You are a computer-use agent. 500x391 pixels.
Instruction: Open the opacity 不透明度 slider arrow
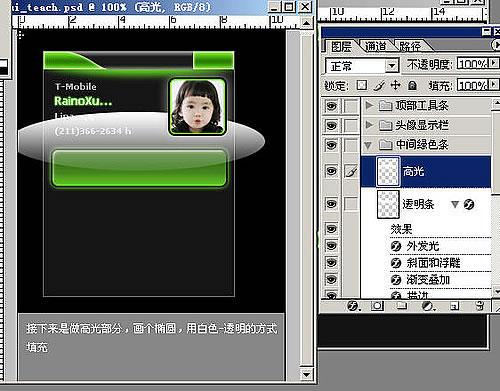click(x=494, y=63)
